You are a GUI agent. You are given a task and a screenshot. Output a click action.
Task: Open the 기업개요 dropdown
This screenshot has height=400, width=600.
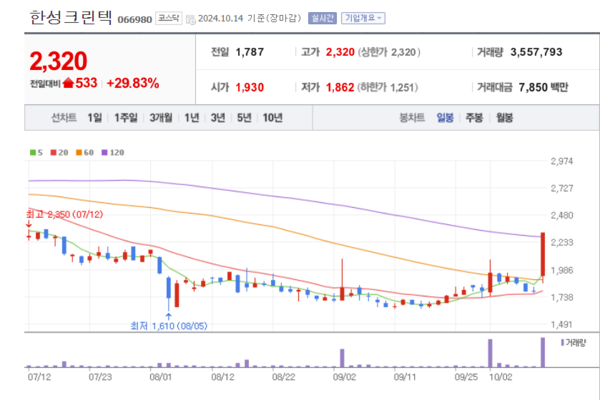click(363, 18)
